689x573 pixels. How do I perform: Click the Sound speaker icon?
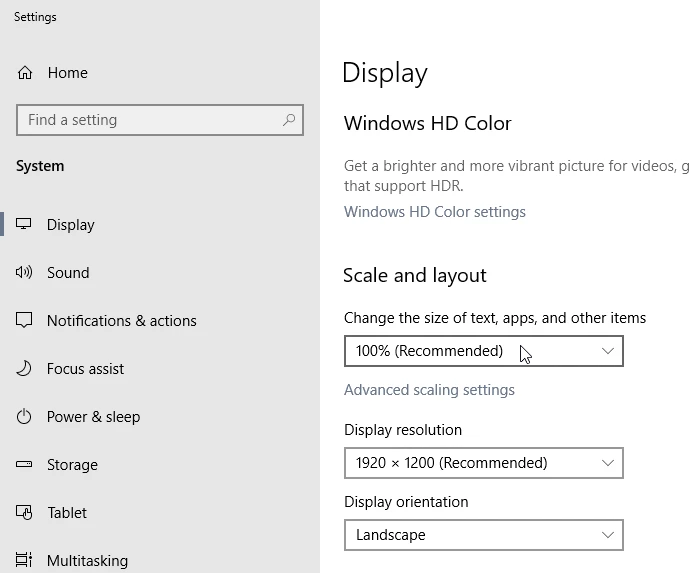[24, 272]
